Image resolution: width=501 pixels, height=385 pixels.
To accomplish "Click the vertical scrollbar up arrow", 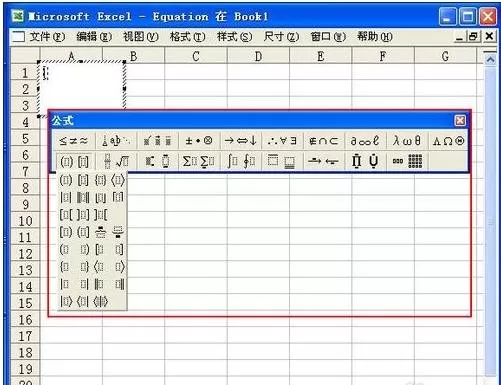I will pyautogui.click(x=490, y=60).
